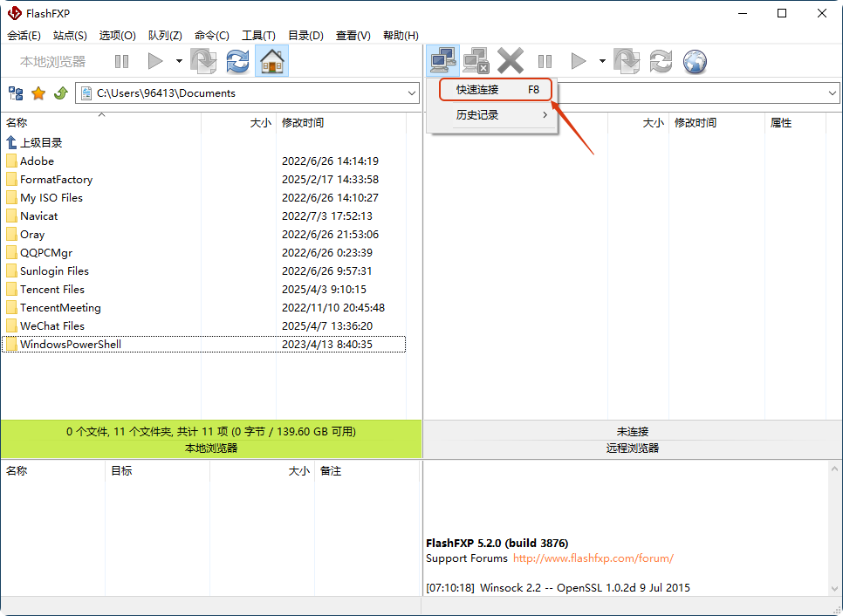Click the local play transfer icon

coord(154,61)
